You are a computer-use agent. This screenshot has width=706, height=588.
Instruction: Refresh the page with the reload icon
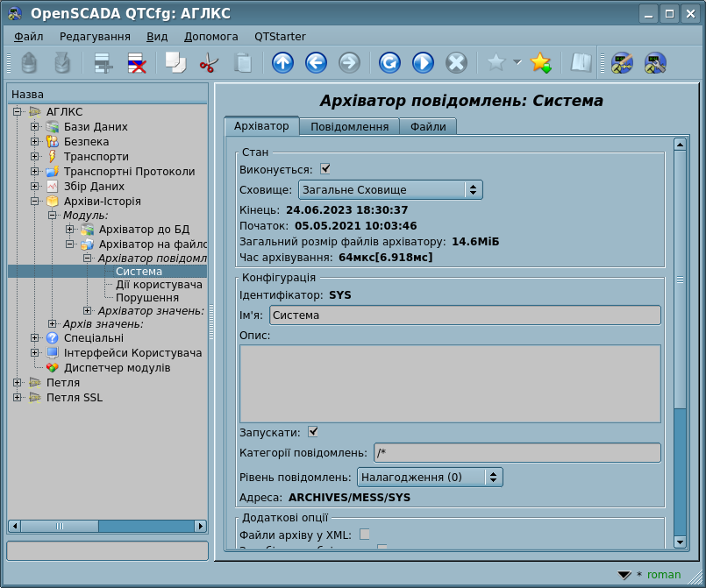pyautogui.click(x=389, y=63)
